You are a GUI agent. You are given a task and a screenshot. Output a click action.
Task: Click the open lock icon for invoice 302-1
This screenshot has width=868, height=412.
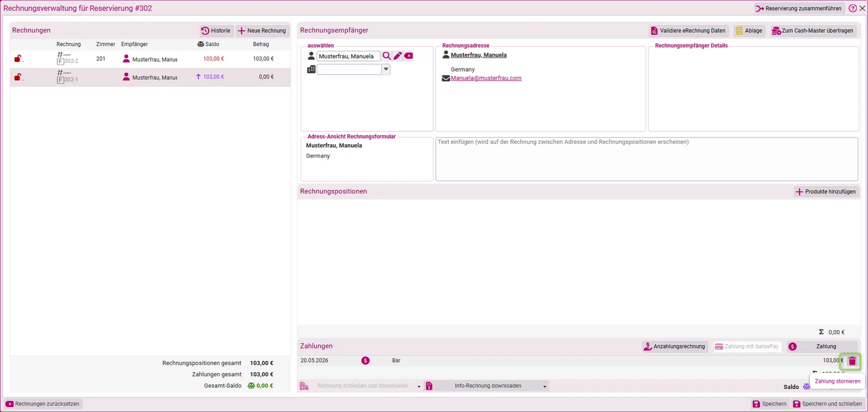click(x=18, y=77)
